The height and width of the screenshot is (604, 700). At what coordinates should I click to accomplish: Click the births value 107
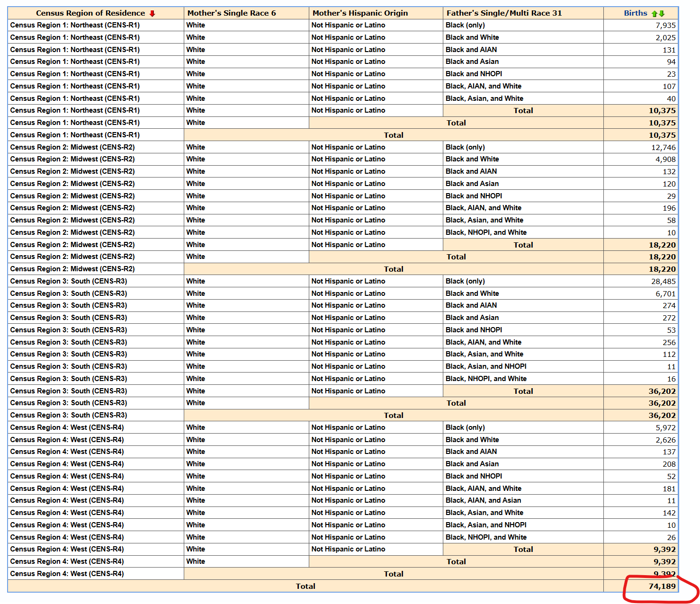point(669,87)
